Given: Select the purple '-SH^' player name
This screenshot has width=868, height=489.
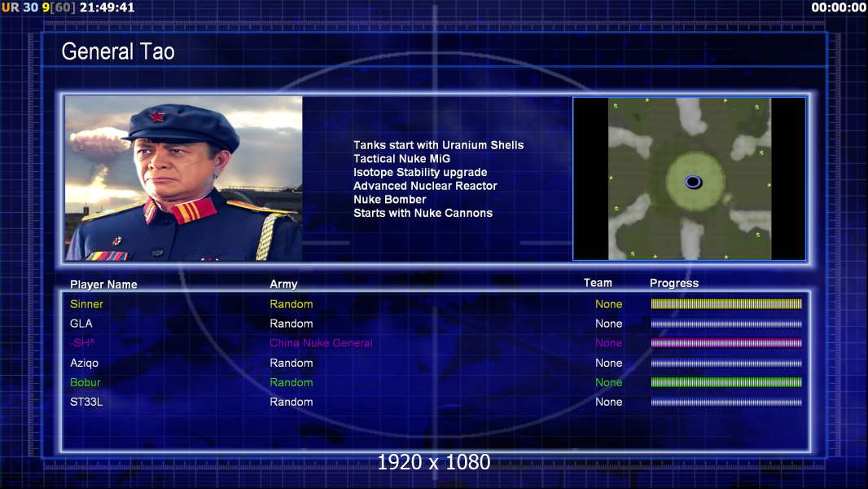Looking at the screenshot, I should tap(82, 343).
